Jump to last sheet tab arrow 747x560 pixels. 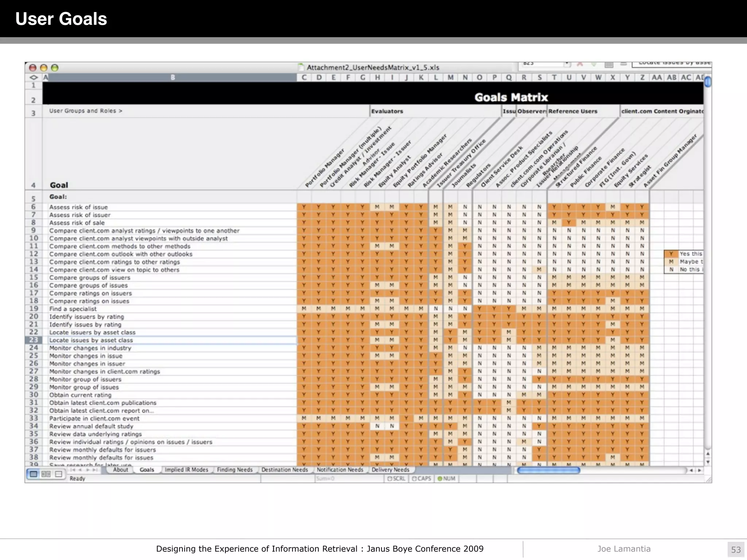[96, 470]
